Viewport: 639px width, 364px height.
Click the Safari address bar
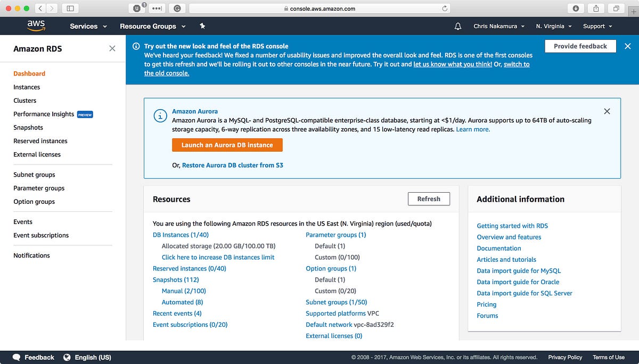(x=319, y=9)
